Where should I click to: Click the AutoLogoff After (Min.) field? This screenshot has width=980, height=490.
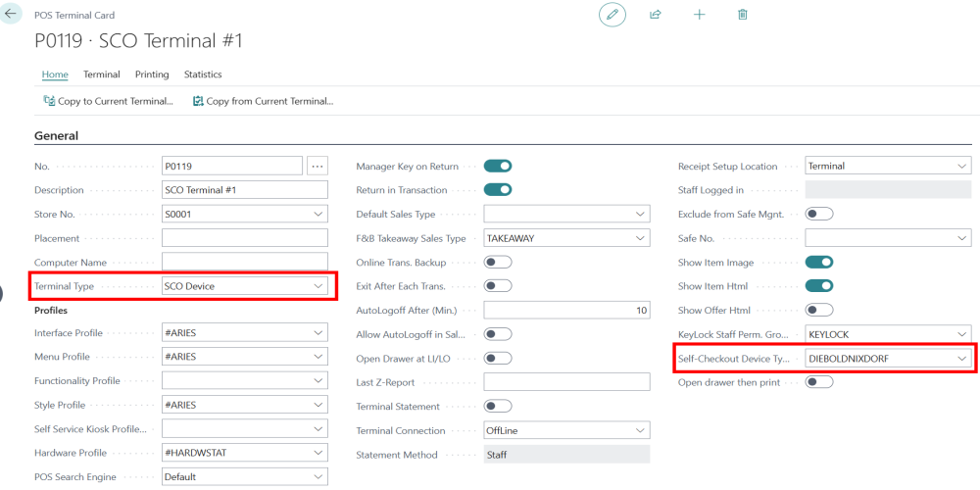coord(566,310)
